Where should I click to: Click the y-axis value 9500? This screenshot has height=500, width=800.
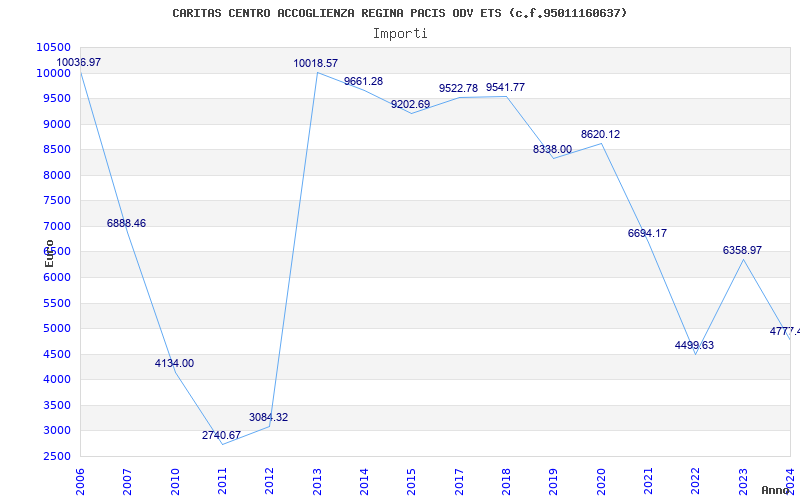(56, 98)
